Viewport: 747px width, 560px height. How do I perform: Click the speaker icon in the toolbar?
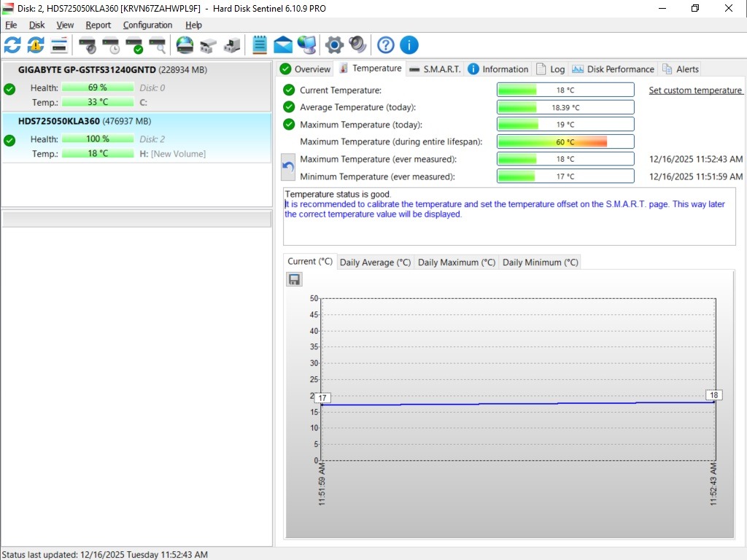357,45
